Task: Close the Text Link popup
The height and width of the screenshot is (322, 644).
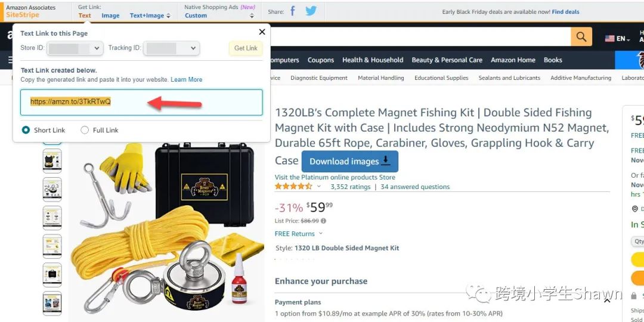Action: coord(262,32)
